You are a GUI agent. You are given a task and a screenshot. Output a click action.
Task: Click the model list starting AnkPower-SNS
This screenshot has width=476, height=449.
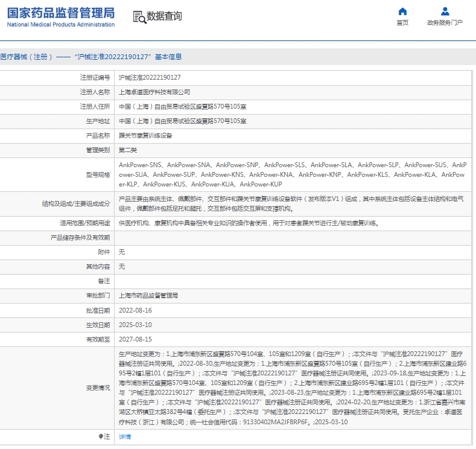coord(293,174)
